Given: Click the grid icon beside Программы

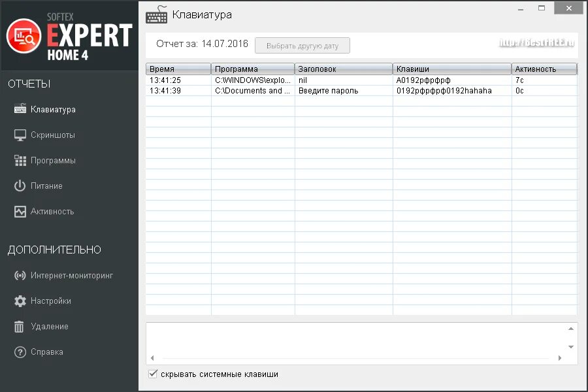Looking at the screenshot, I should [x=20, y=161].
